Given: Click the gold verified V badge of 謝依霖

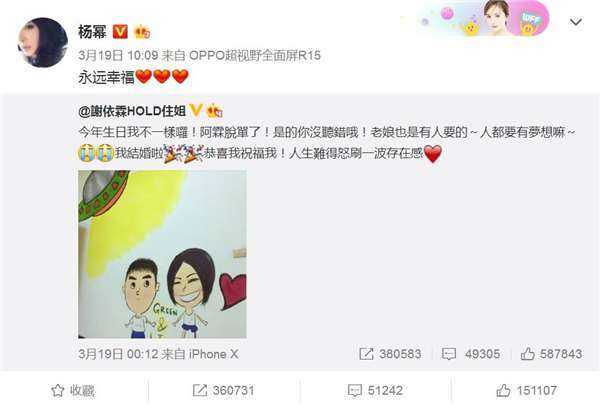Looking at the screenshot, I should tap(196, 111).
